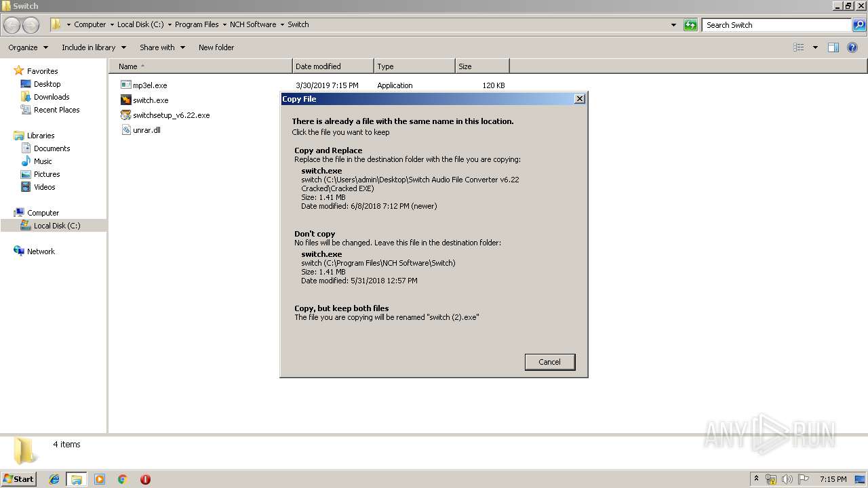Viewport: 868px width, 488px height.
Task: Open the Start menu
Action: click(x=18, y=479)
